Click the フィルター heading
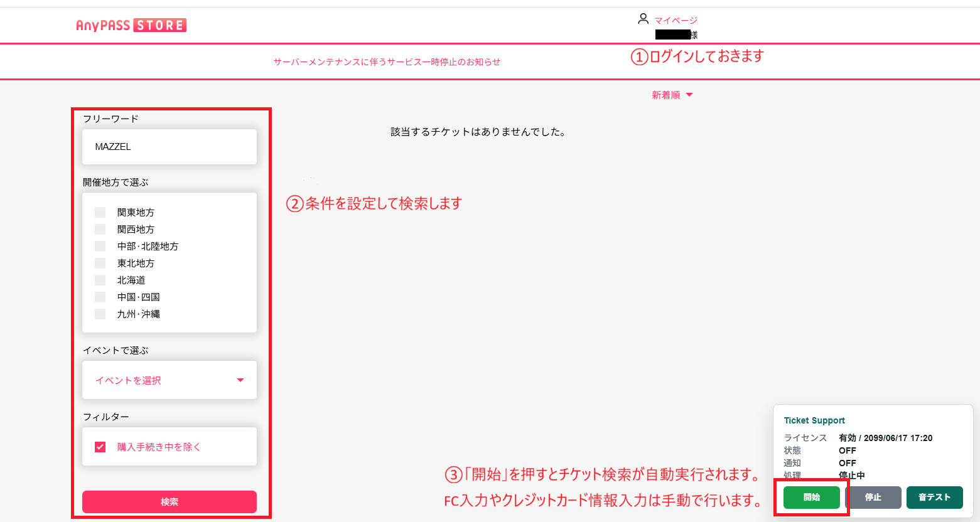The image size is (980, 522). [106, 417]
